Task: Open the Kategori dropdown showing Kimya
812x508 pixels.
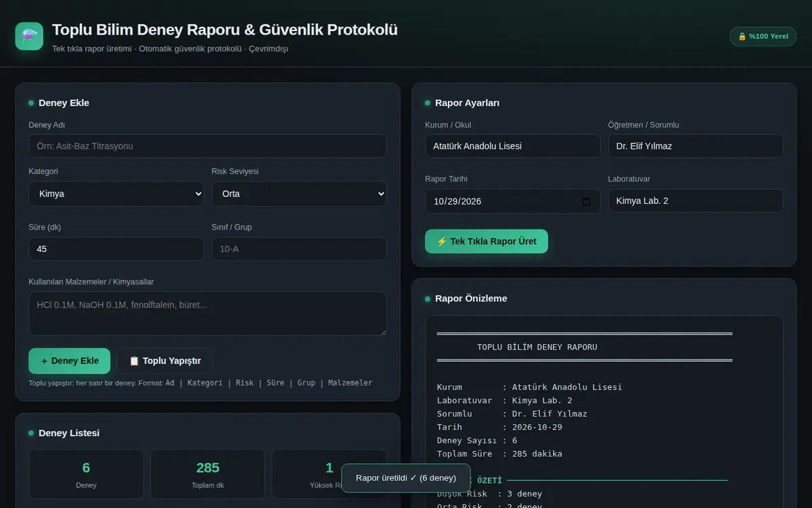Action: pos(116,194)
